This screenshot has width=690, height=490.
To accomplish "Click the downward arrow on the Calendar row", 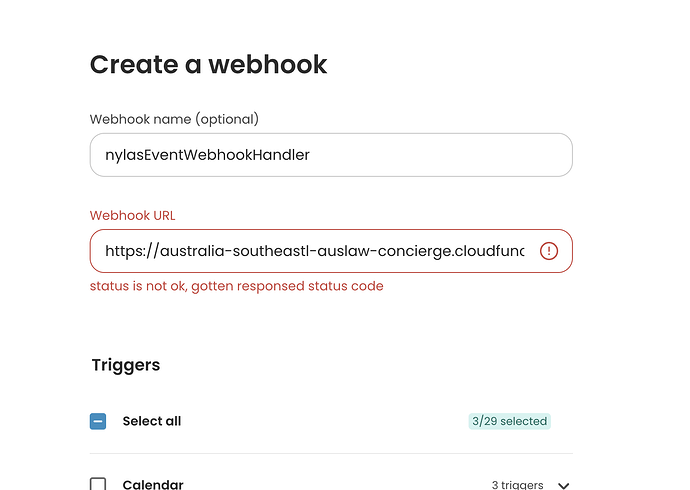I will 563,486.
